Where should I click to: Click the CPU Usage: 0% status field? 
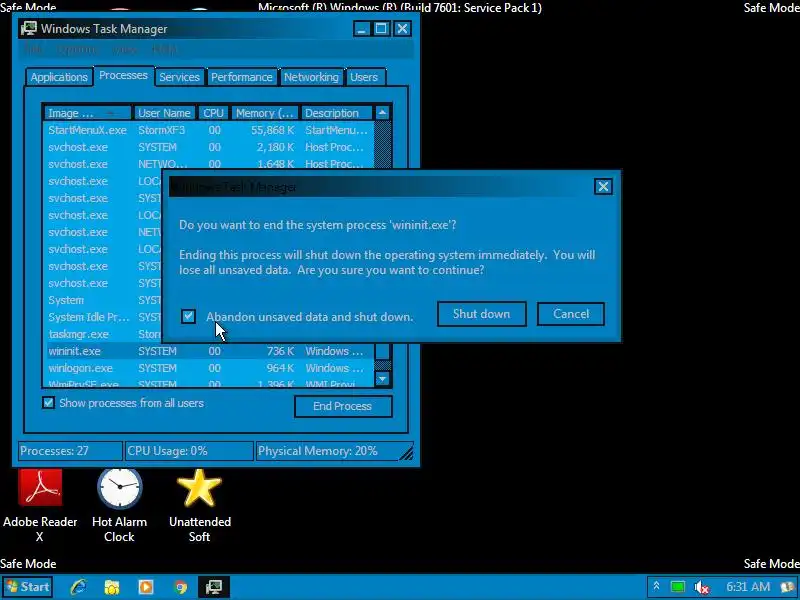click(189, 451)
